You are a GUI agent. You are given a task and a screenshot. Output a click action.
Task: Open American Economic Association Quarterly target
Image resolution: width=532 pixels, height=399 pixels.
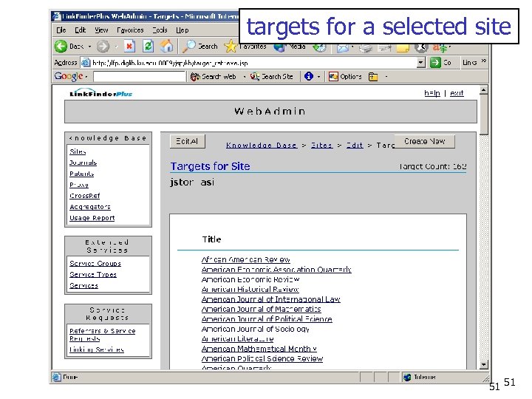tap(276, 270)
